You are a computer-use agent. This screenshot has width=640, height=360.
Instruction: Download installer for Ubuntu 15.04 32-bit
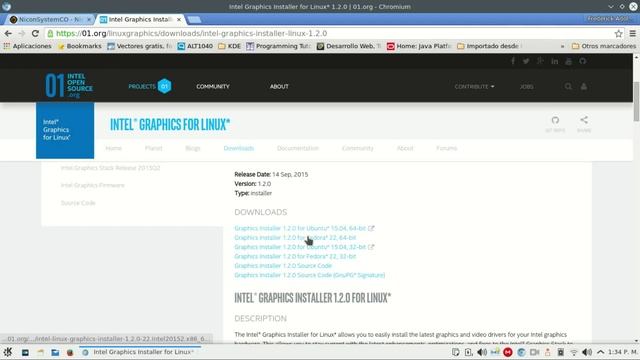tap(300, 247)
